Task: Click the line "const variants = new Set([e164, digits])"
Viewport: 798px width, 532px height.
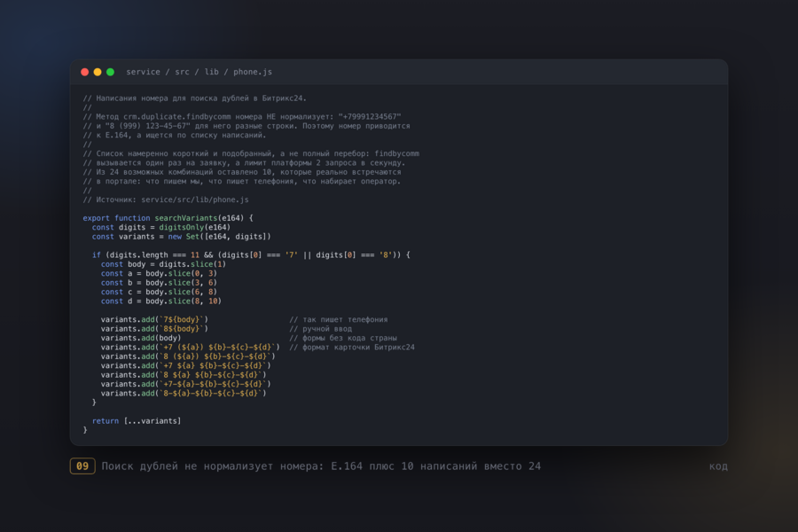Action: click(181, 236)
